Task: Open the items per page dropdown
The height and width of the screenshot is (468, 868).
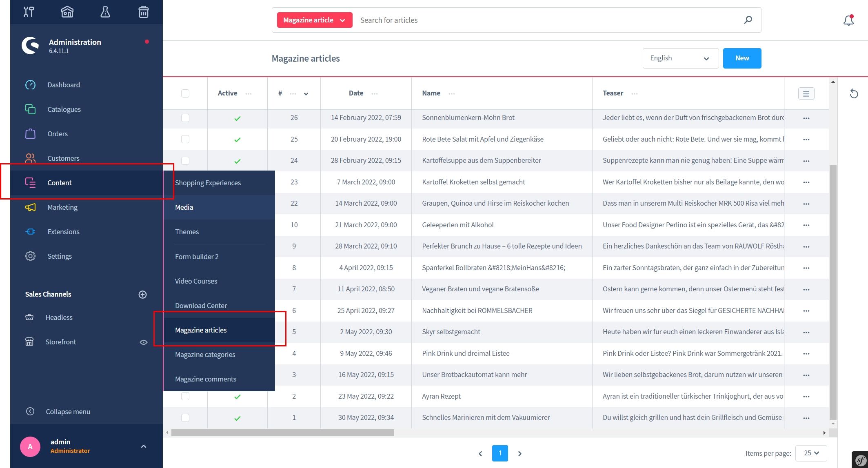Action: pos(811,453)
